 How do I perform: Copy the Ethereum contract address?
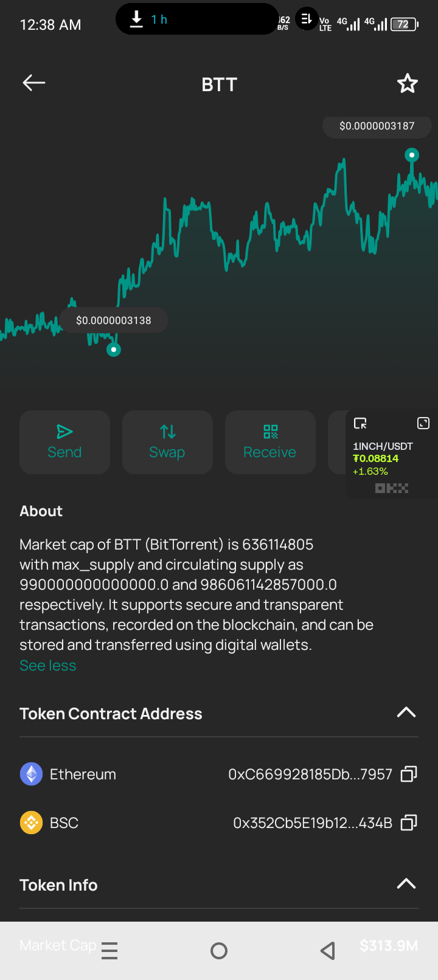coord(409,774)
